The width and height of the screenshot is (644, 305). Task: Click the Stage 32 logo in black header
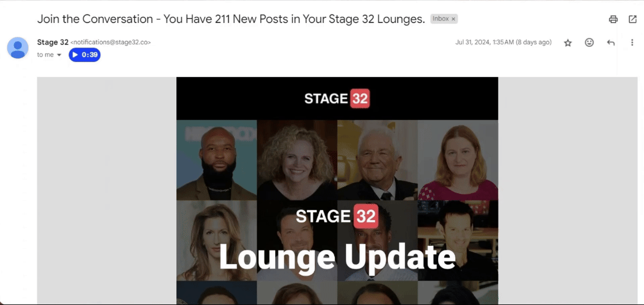(x=337, y=99)
